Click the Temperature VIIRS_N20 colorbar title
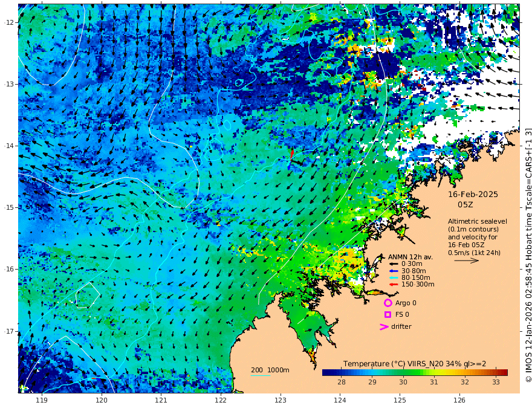Screen dimensions: 532x411 [x=415, y=363]
